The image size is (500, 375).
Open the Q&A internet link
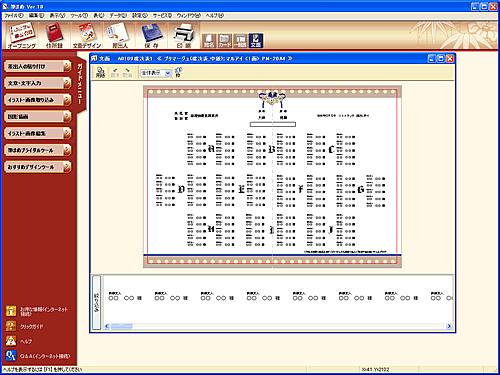(45, 356)
